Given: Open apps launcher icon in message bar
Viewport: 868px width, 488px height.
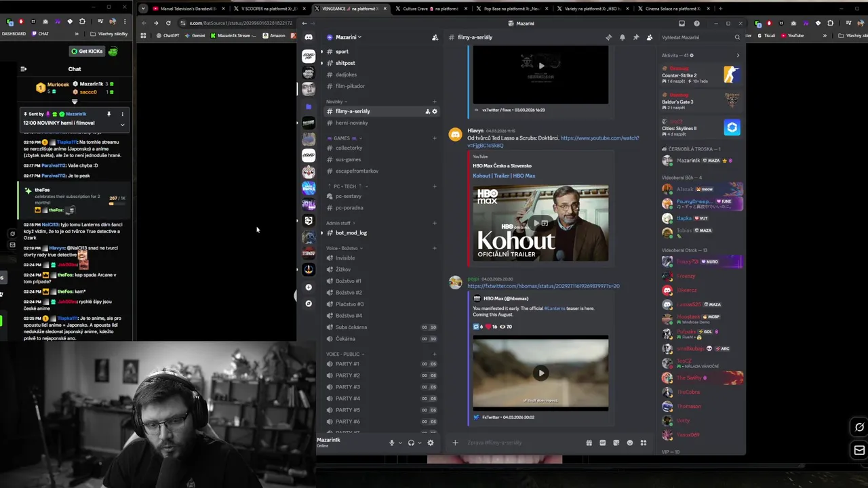Looking at the screenshot, I should click(x=643, y=443).
